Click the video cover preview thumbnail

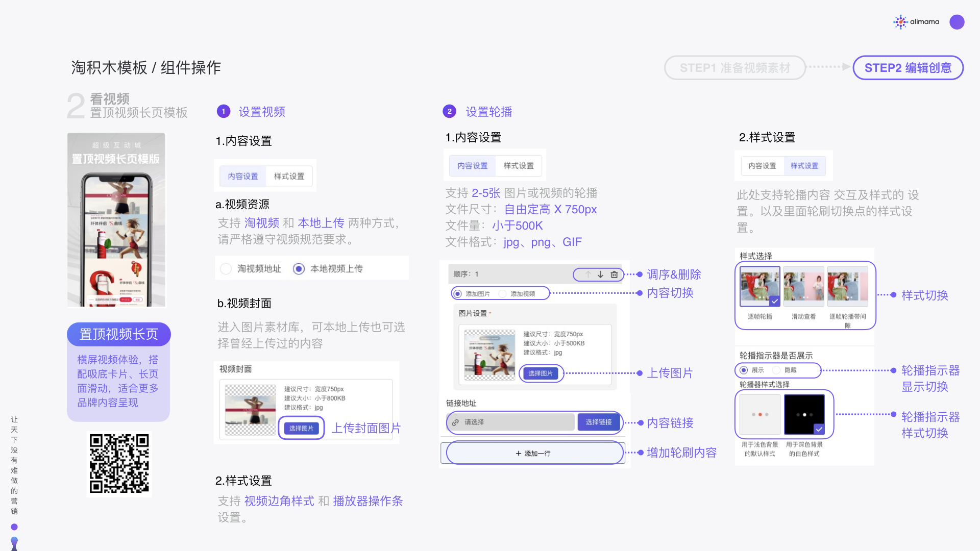251,410
